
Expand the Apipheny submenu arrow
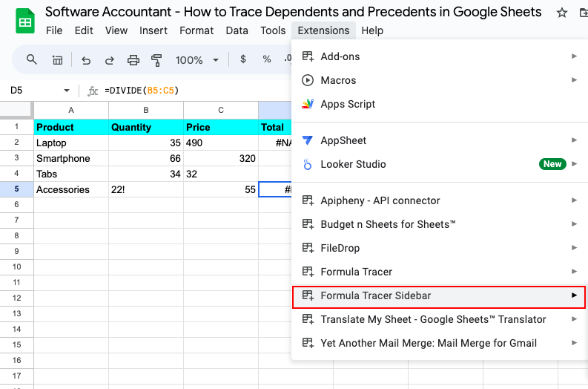pos(574,200)
